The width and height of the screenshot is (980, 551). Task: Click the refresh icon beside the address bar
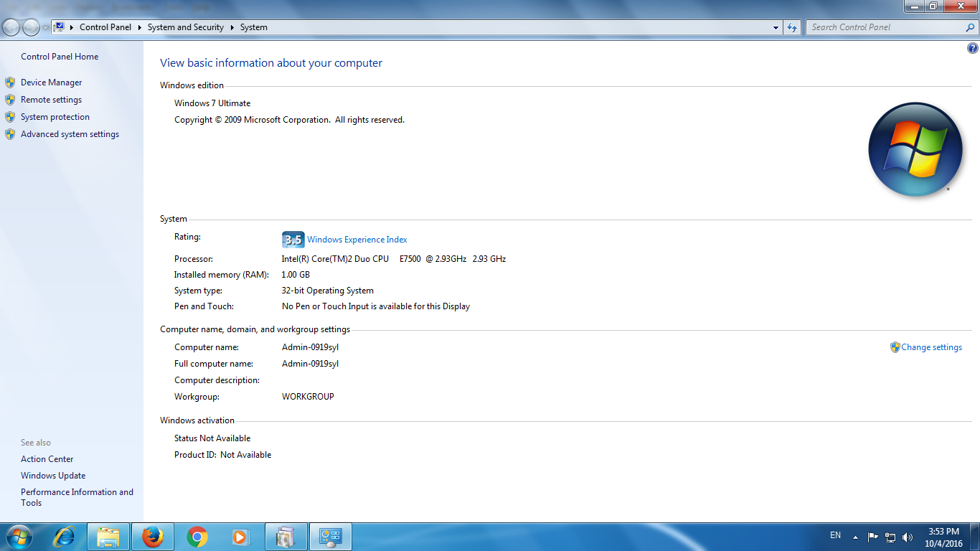(792, 27)
